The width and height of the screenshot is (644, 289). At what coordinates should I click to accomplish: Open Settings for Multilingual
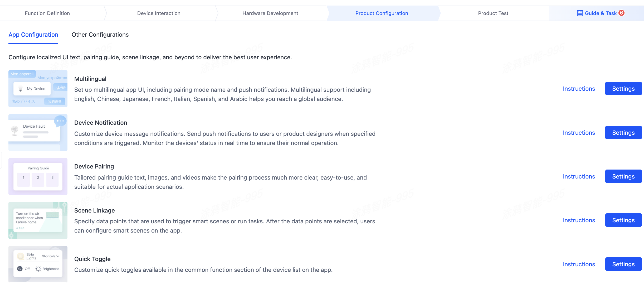click(x=623, y=89)
